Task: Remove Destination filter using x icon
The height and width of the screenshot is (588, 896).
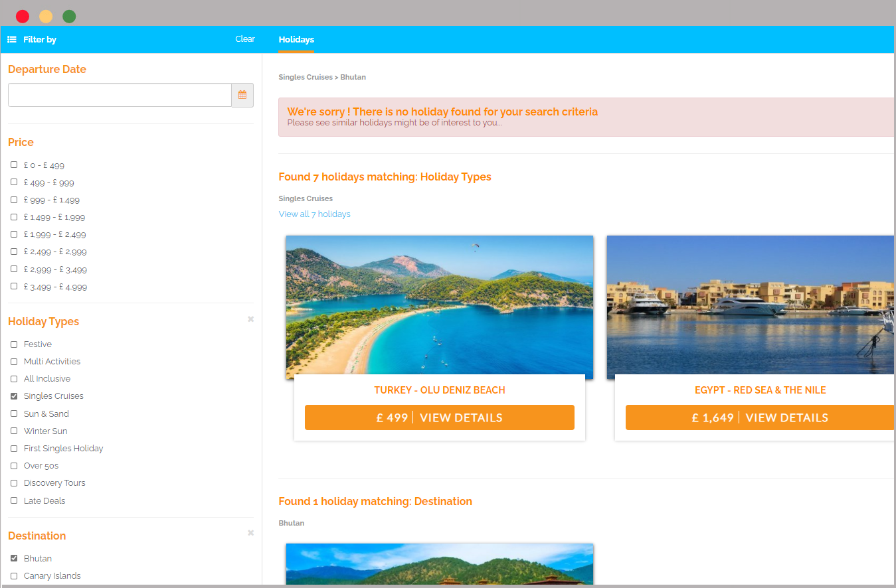Action: [x=250, y=533]
